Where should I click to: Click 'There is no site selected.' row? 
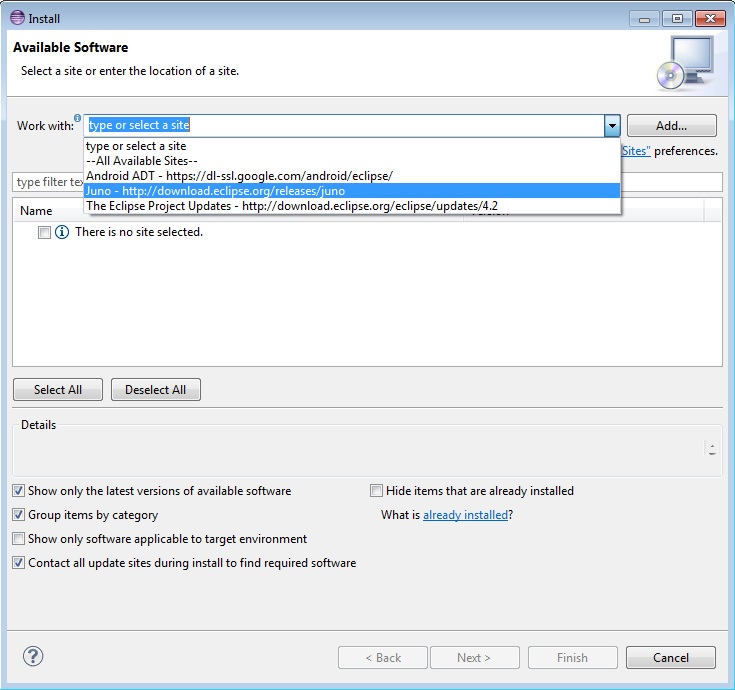[139, 232]
